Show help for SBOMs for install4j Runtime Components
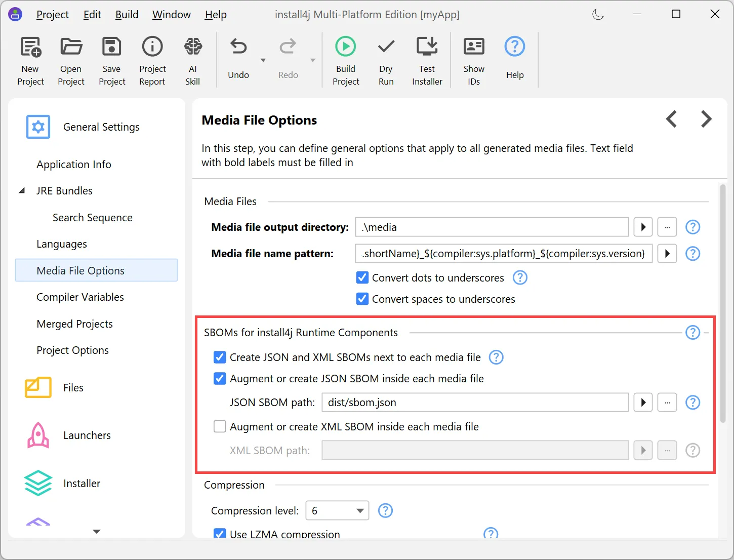 pyautogui.click(x=692, y=333)
